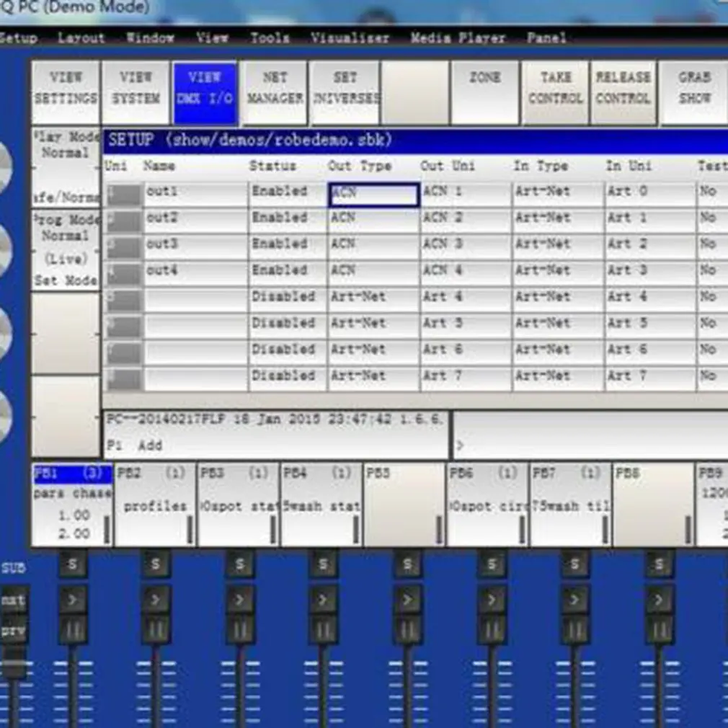Click the S select button under PB1
Viewport: 728px width, 728px height.
[72, 564]
